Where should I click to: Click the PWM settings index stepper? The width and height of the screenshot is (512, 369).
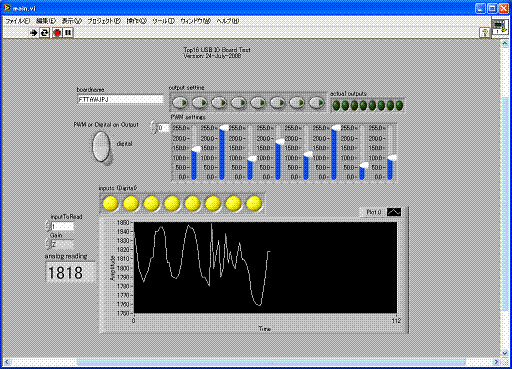[x=154, y=128]
